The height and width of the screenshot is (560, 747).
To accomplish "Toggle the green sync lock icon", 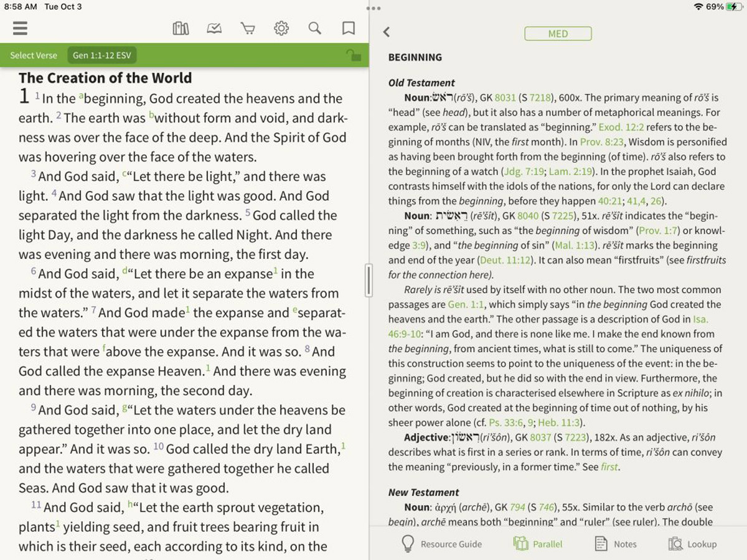I will tap(354, 55).
